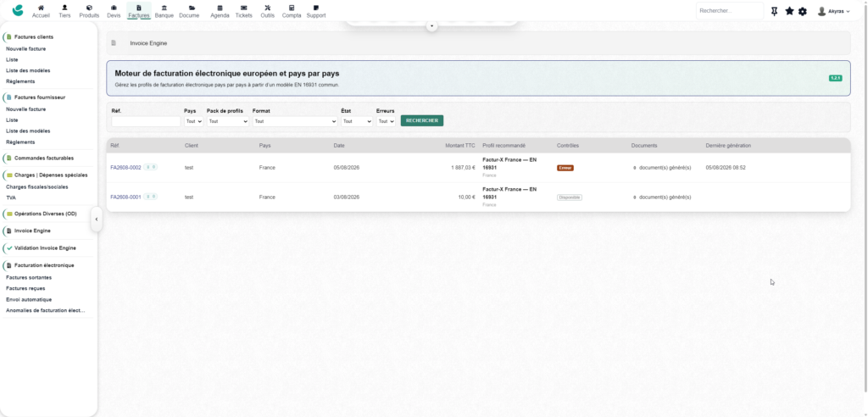
Task: Open invoice FA2608-0001 link
Action: (125, 197)
